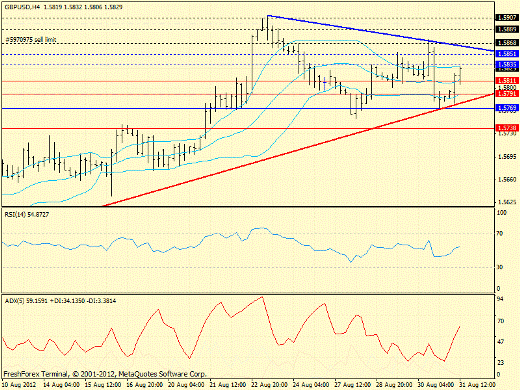Image resolution: width=520 pixels, height=390 pixels.
Task: Click the 1.5868 price level label
Action: (507, 43)
